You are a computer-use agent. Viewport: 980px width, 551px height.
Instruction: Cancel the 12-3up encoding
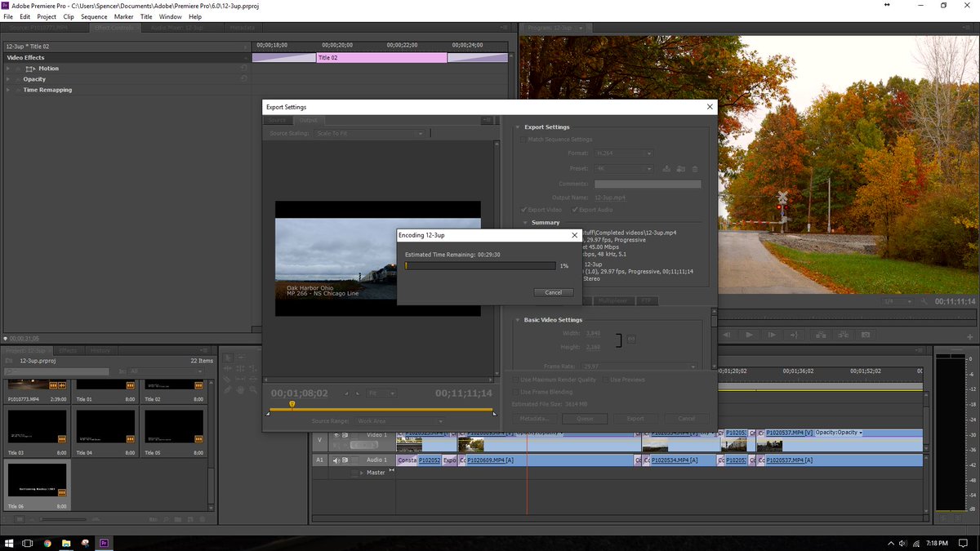[554, 292]
